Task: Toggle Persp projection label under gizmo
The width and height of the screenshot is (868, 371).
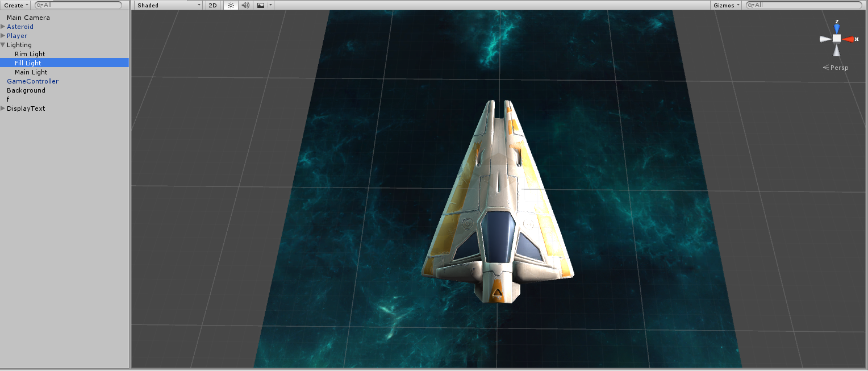Action: (836, 68)
